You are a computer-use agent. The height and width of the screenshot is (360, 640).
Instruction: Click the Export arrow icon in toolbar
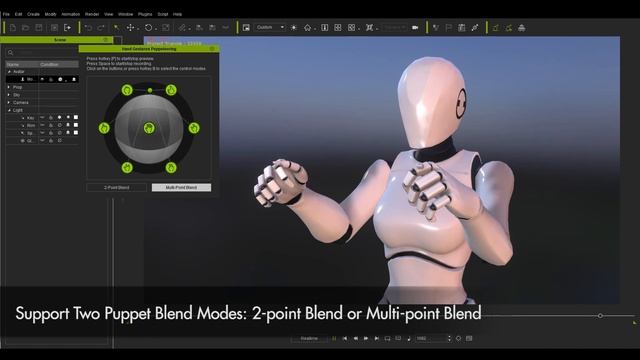tap(67, 28)
